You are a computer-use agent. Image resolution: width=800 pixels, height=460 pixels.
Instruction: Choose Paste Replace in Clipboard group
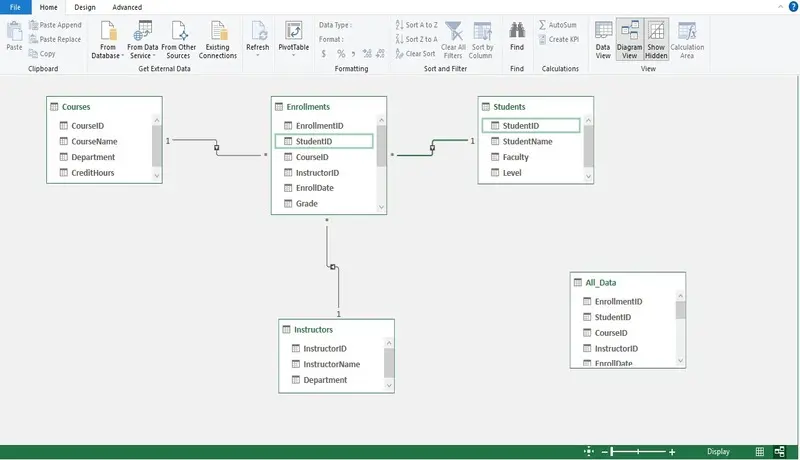[x=55, y=39]
